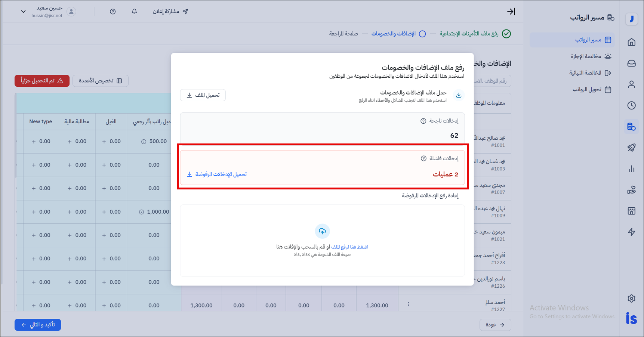Open the clock attendance icon in sidebar
The height and width of the screenshot is (337, 644).
click(631, 105)
